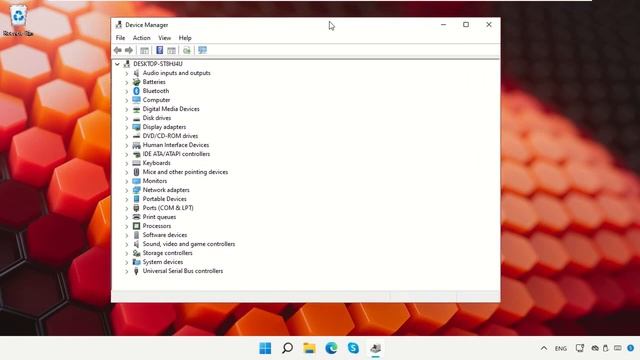Expand the System devices node
The height and width of the screenshot is (360, 640).
(x=127, y=262)
